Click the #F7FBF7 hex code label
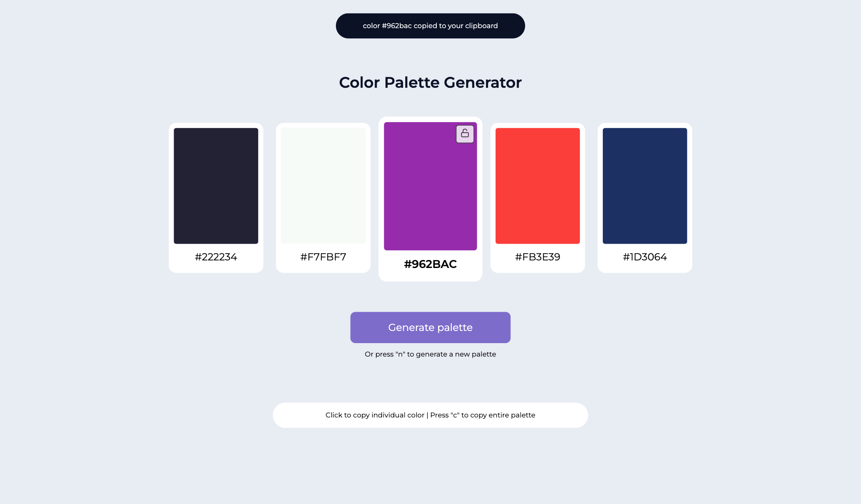The image size is (861, 504). click(323, 257)
